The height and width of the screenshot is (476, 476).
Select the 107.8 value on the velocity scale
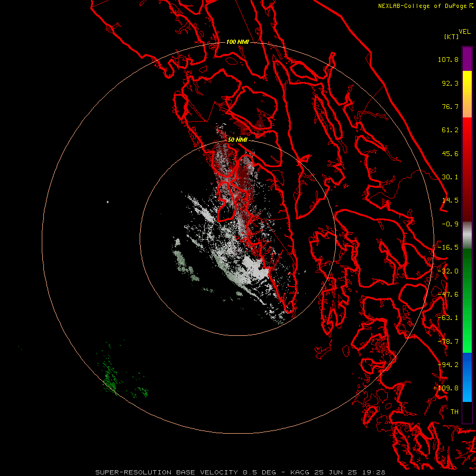coord(448,59)
